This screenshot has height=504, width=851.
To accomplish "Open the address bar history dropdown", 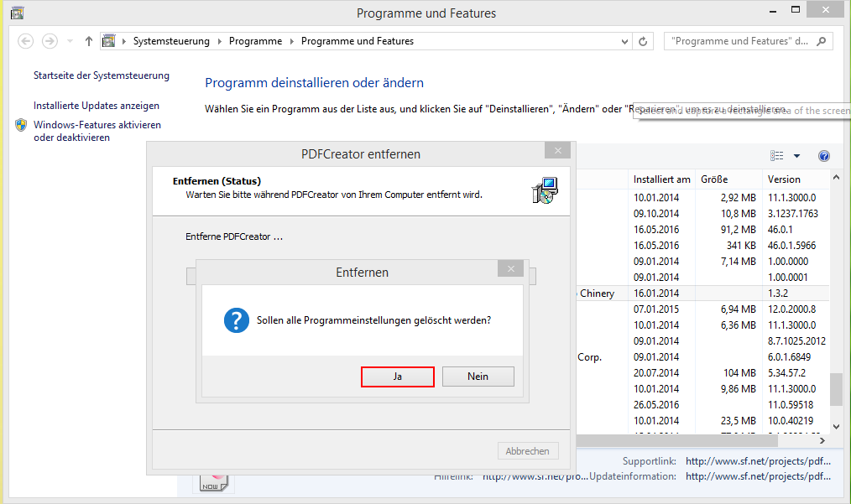I will (x=624, y=41).
